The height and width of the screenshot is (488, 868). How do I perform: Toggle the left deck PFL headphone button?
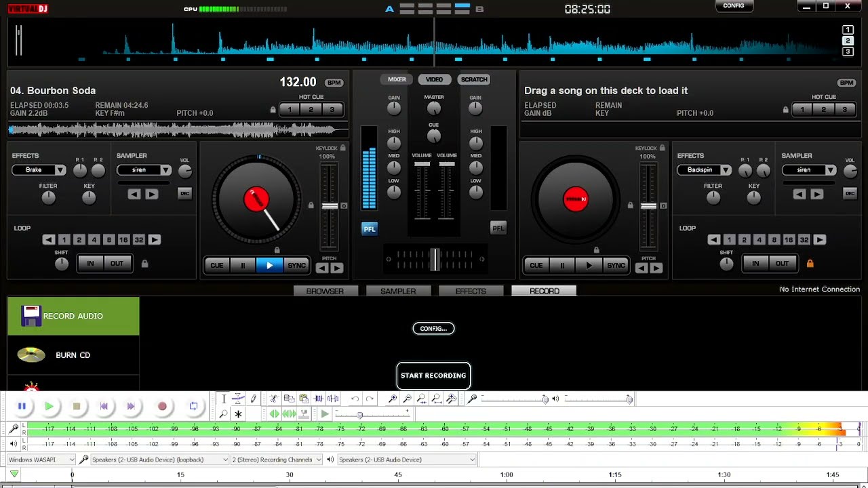point(369,229)
